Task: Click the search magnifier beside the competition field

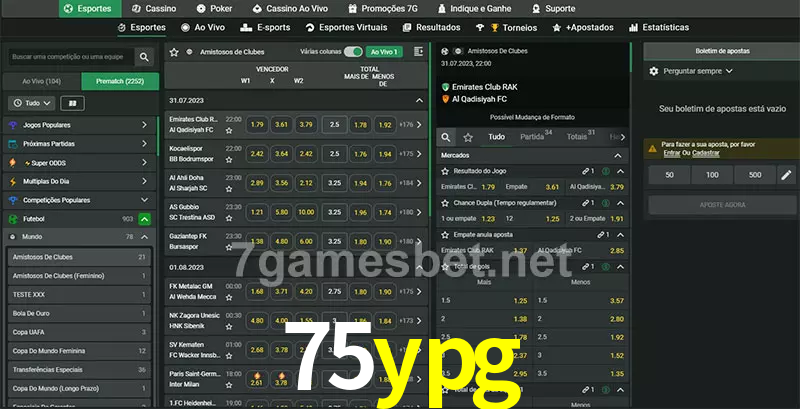Action: point(145,58)
